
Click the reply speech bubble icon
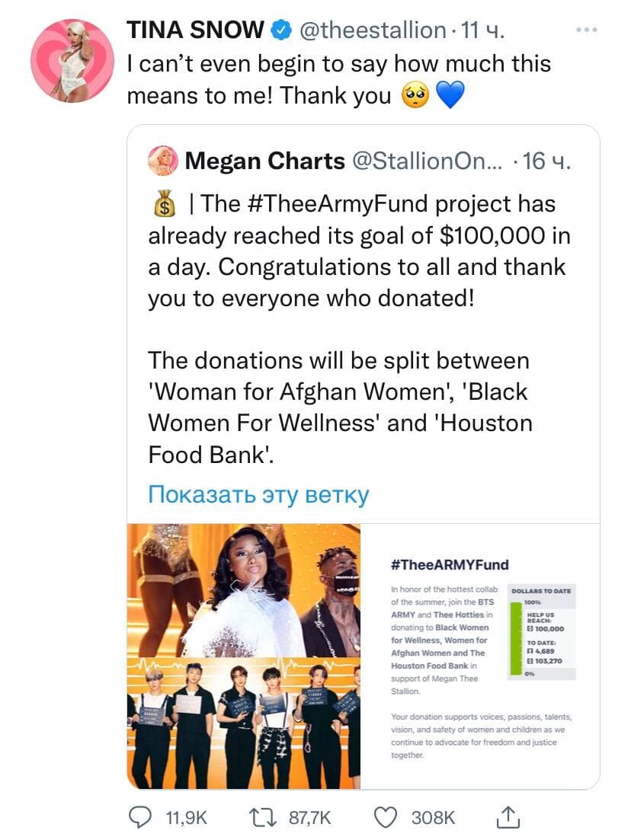(139, 816)
